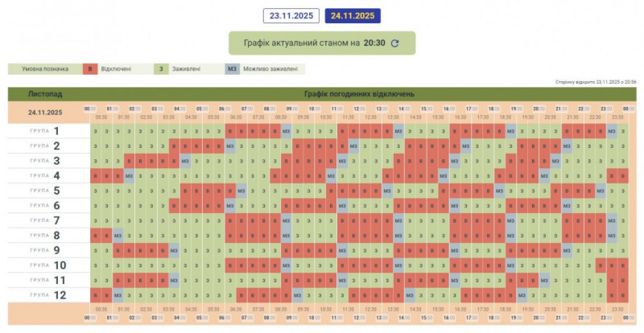
Task: Click the gray 'МЗ' legend swatch
Action: (233, 69)
